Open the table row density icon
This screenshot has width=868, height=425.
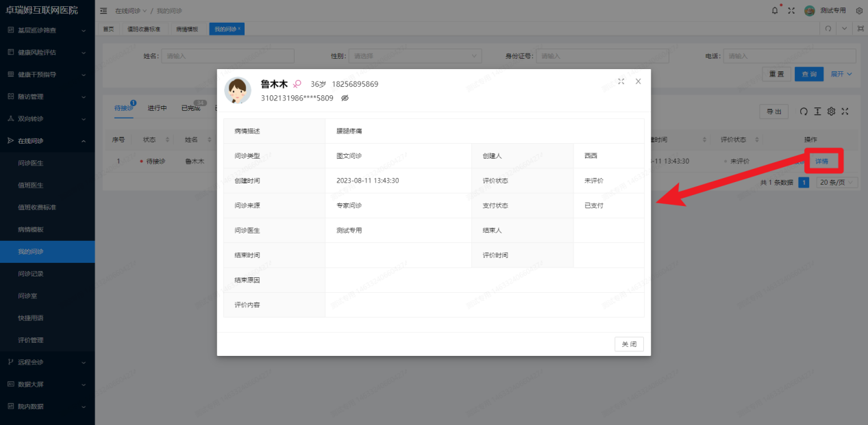pyautogui.click(x=817, y=112)
